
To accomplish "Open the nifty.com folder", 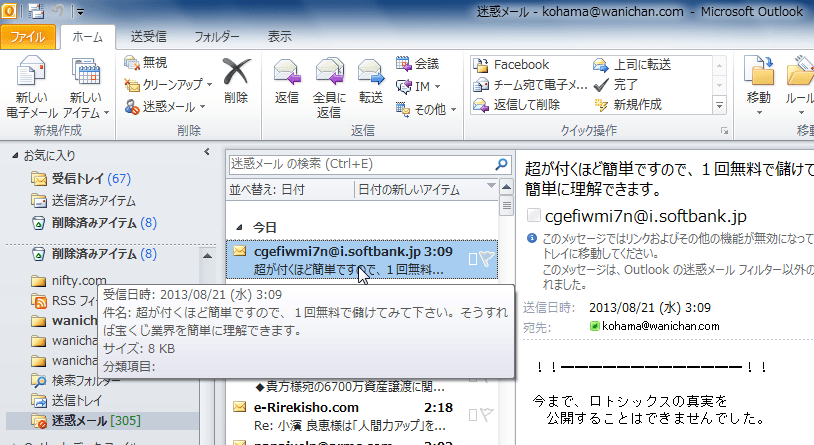I will 69,281.
